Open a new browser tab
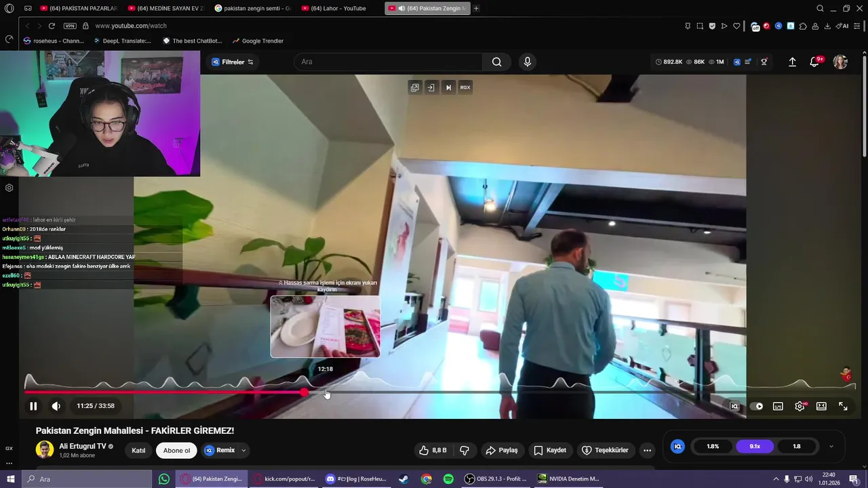The height and width of the screenshot is (488, 868). [476, 8]
